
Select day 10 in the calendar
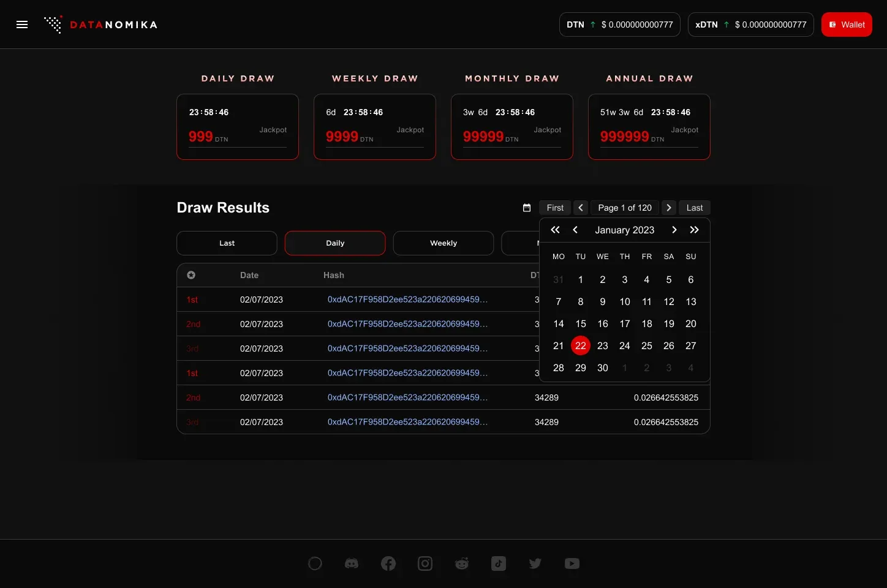pos(625,301)
